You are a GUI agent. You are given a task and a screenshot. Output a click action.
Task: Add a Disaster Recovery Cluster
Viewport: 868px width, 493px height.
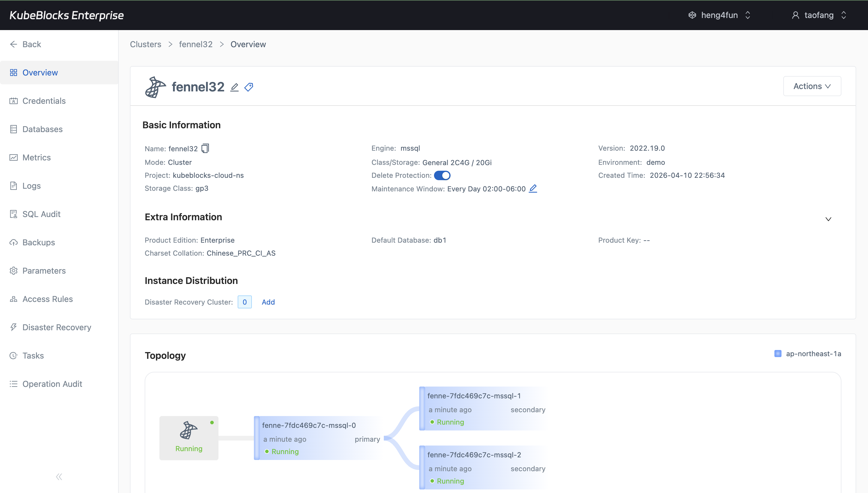pos(268,302)
